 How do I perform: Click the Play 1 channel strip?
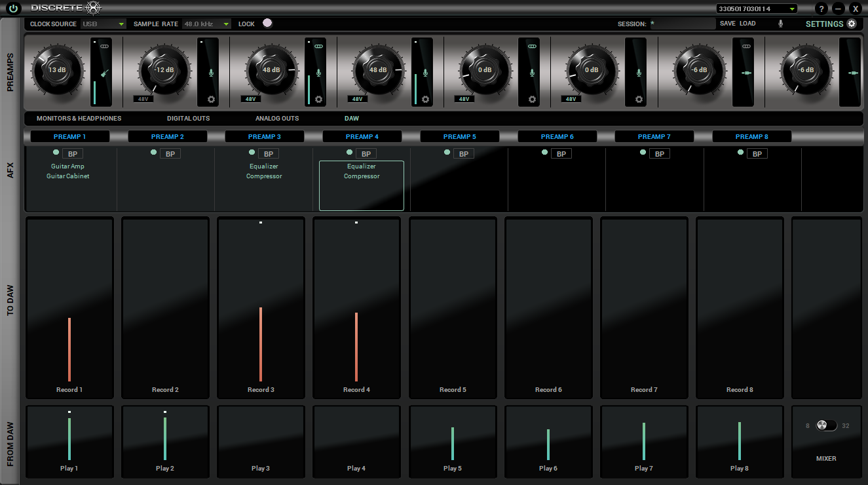tap(69, 442)
